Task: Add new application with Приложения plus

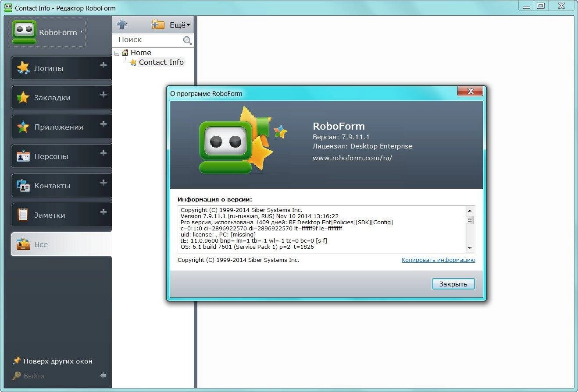Action: tap(103, 124)
